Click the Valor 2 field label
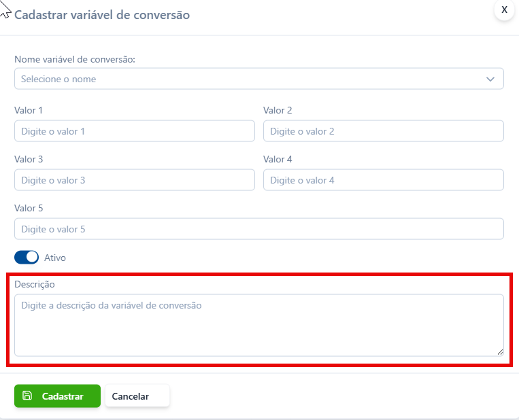Image resolution: width=519 pixels, height=420 pixels. point(278,110)
